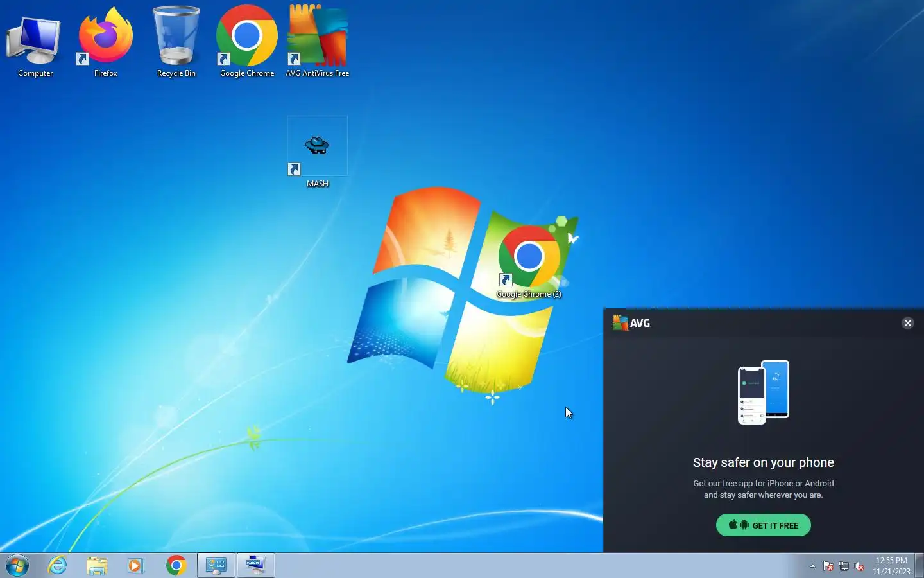Select the Google Chrome (2) shortcut
Screen dimensions: 924x578
coord(529,262)
